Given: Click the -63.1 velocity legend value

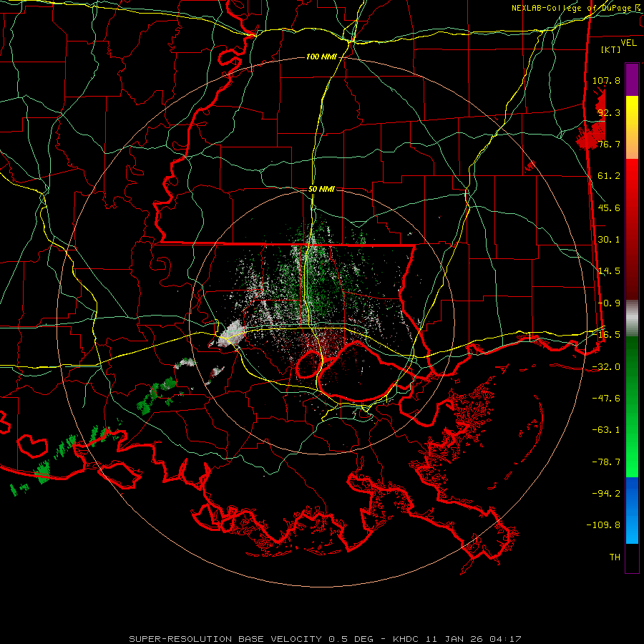Looking at the screenshot, I should click(606, 429).
